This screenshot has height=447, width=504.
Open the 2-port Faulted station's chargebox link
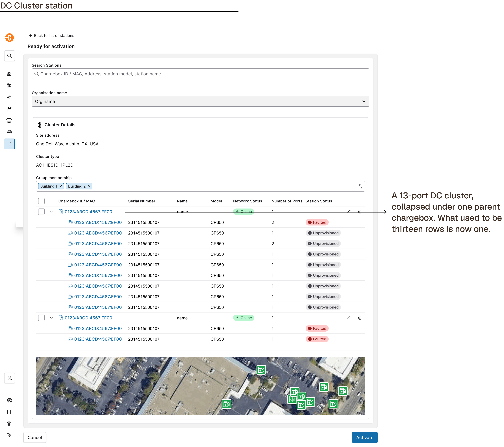tap(98, 222)
